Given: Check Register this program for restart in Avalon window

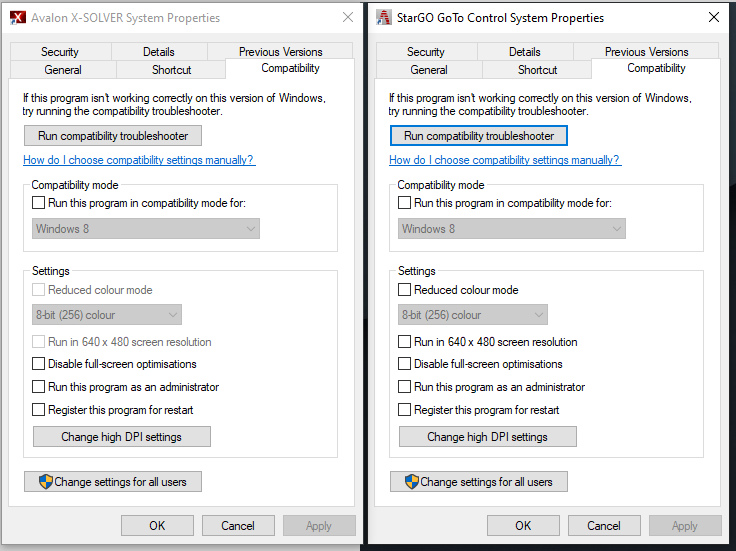Looking at the screenshot, I should point(38,410).
